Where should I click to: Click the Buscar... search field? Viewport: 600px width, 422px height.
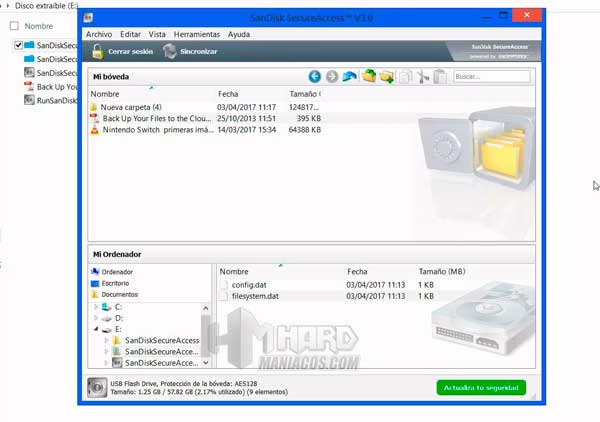pyautogui.click(x=492, y=77)
